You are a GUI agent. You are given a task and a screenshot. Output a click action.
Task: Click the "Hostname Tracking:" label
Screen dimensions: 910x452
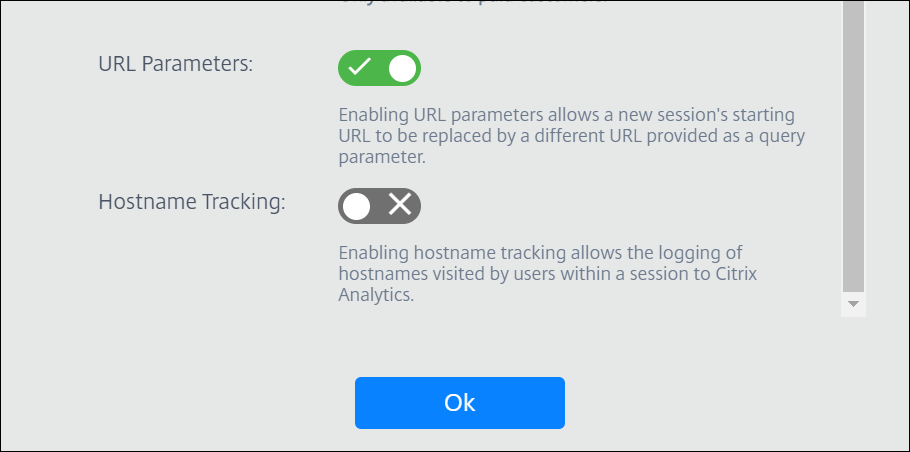click(x=192, y=202)
